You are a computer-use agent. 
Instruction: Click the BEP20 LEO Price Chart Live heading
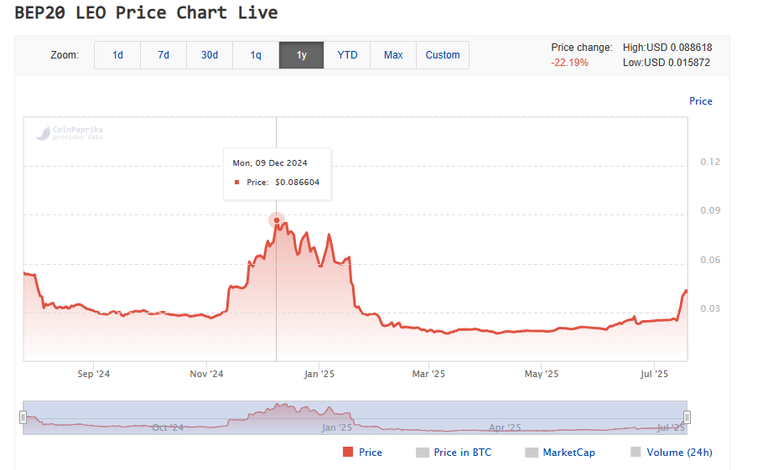click(146, 13)
